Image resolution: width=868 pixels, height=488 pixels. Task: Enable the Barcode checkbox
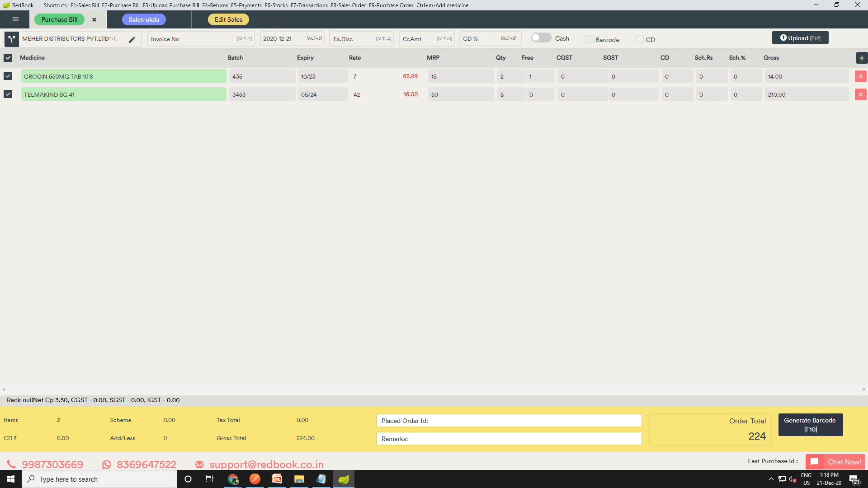tap(590, 40)
